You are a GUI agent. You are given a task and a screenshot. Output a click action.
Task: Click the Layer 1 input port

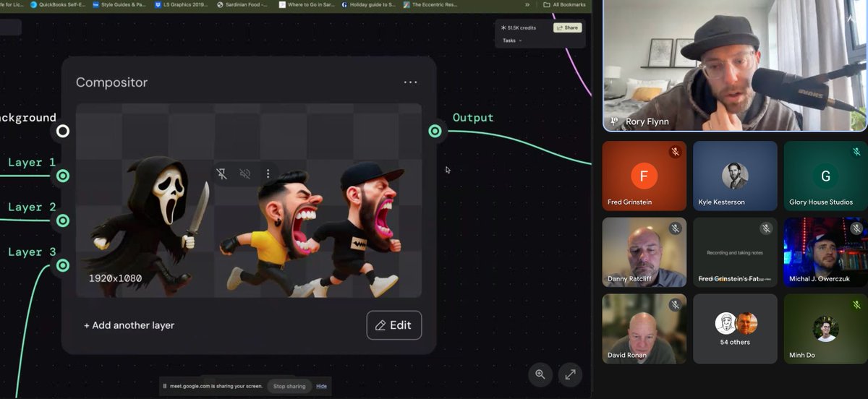pyautogui.click(x=63, y=176)
